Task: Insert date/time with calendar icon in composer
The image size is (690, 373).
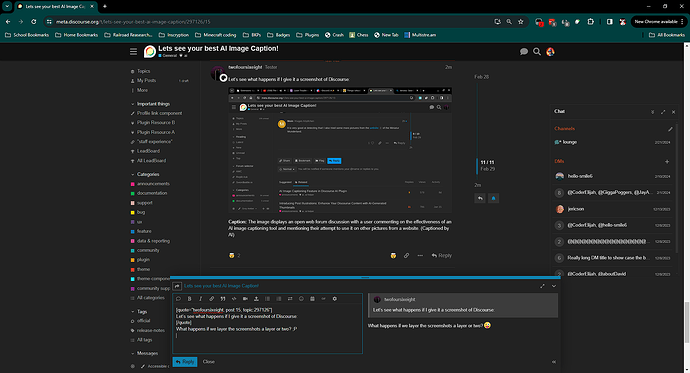Action: (312, 299)
